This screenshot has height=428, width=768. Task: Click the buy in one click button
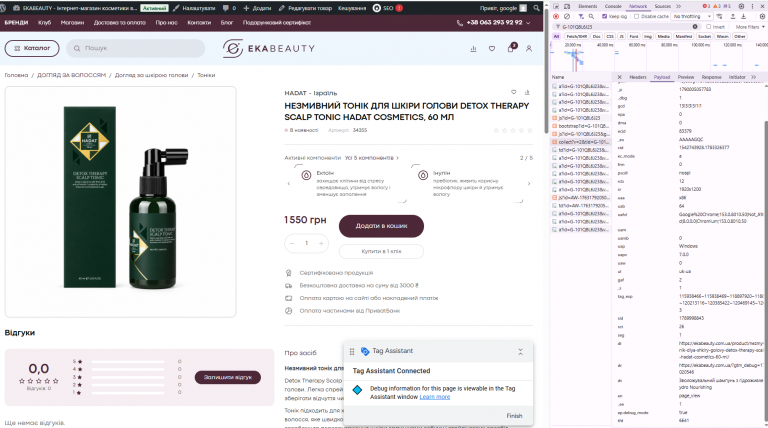[381, 251]
